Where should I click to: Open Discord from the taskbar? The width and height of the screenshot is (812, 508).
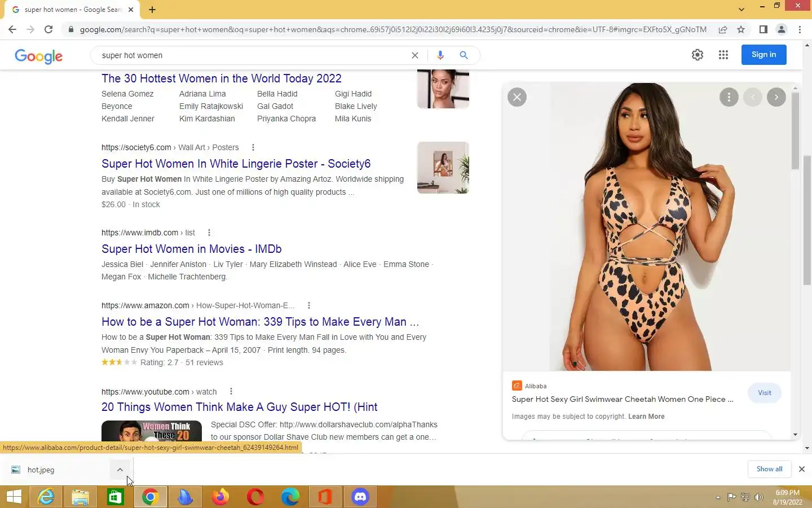pyautogui.click(x=360, y=497)
